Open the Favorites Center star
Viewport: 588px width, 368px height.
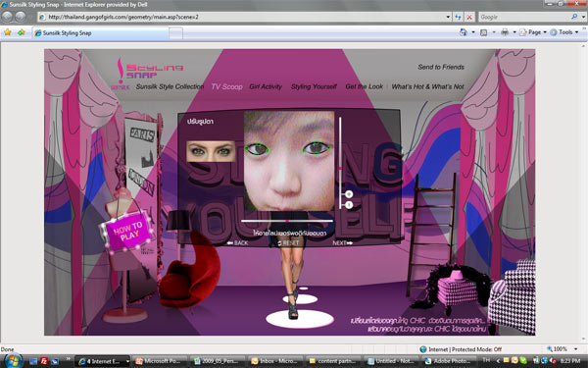click(x=8, y=32)
